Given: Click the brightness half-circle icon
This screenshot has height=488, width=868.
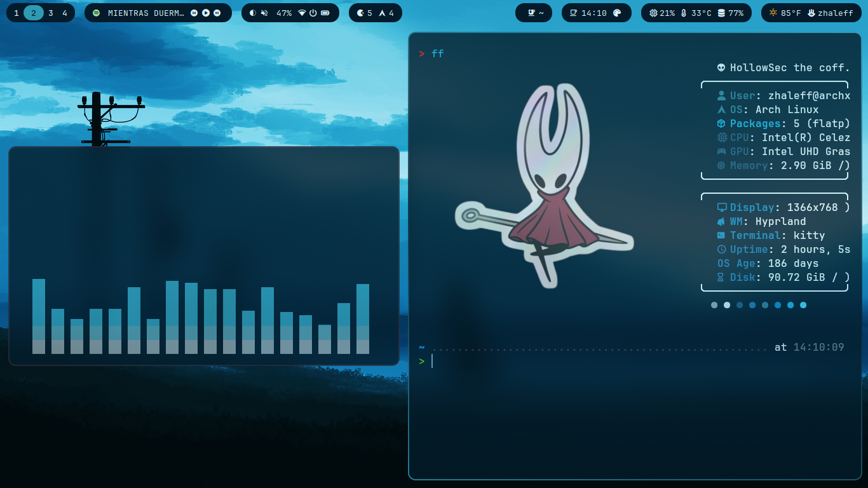Looking at the screenshot, I should coord(253,13).
